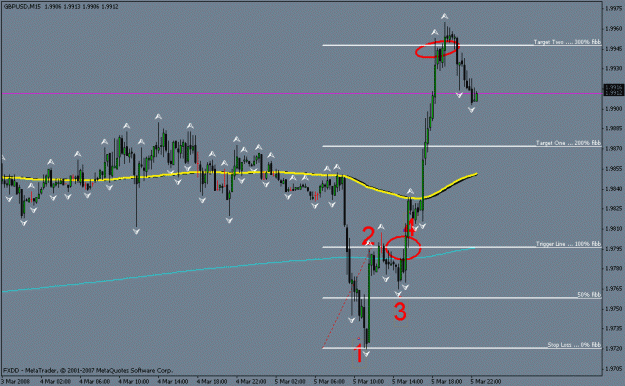Image resolution: width=625 pixels, height=386 pixels.
Task: Click the 1.9825 price axis label
Action: coord(613,209)
